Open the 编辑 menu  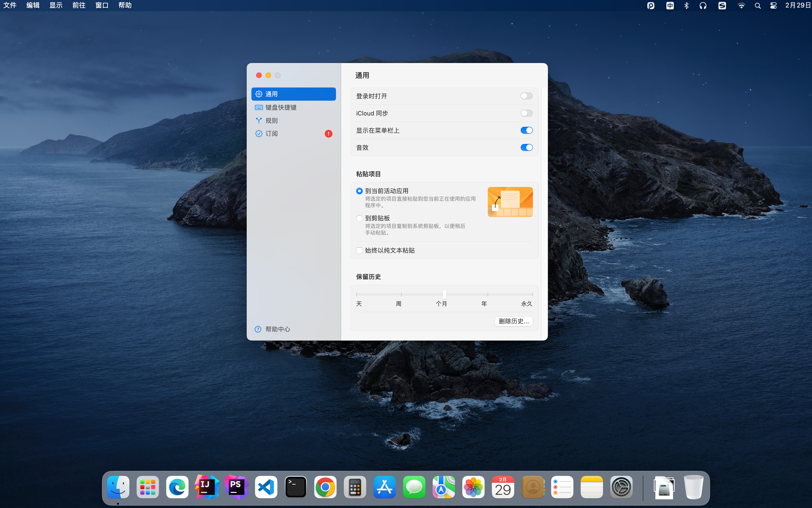point(33,5)
